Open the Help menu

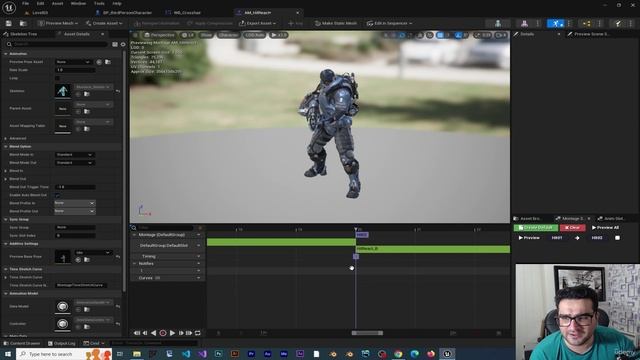pyautogui.click(x=117, y=3)
